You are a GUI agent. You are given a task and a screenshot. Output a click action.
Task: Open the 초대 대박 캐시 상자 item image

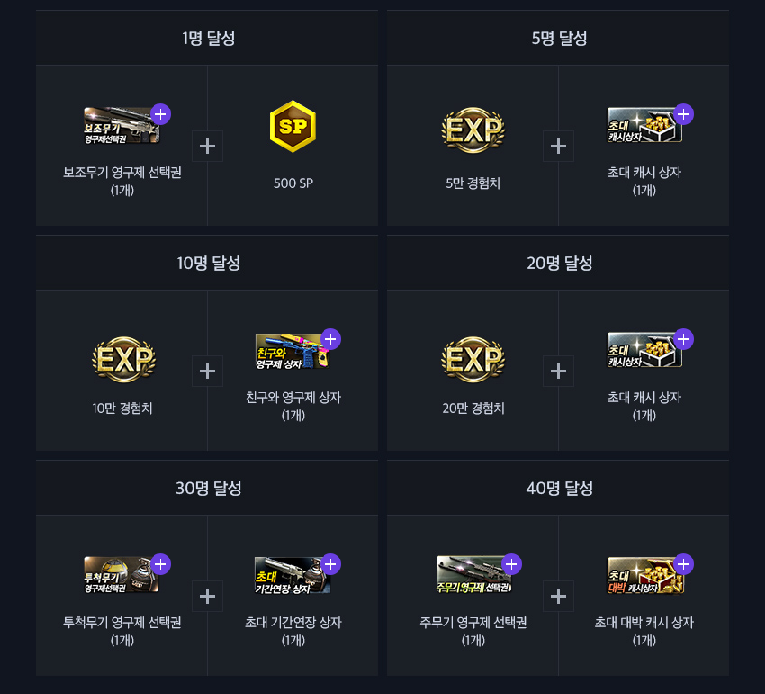pos(645,575)
